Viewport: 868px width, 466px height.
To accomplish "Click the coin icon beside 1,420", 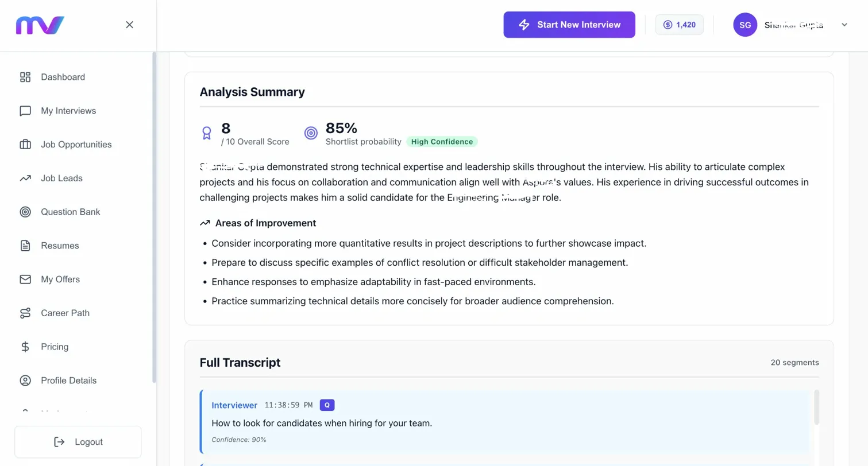I will [668, 25].
